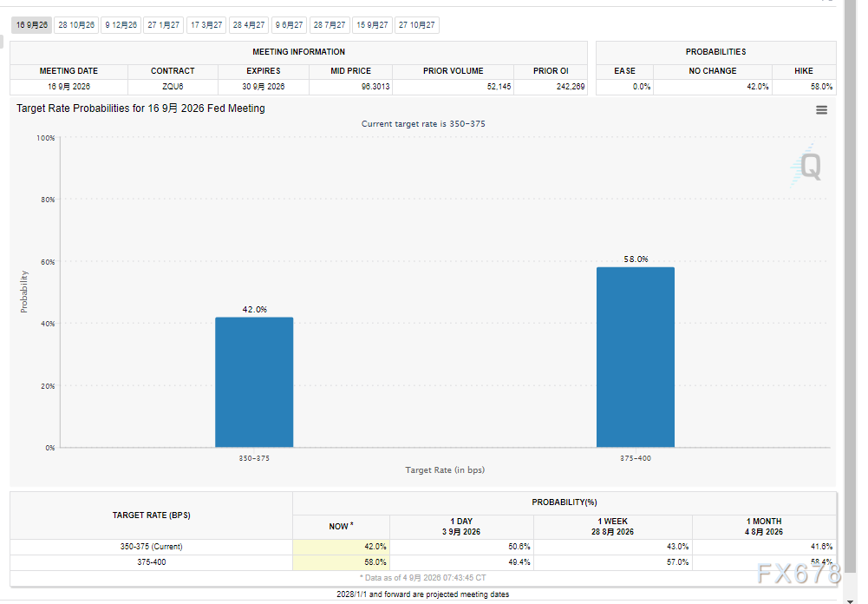Click the EASE probability value 0.0%

[642, 87]
